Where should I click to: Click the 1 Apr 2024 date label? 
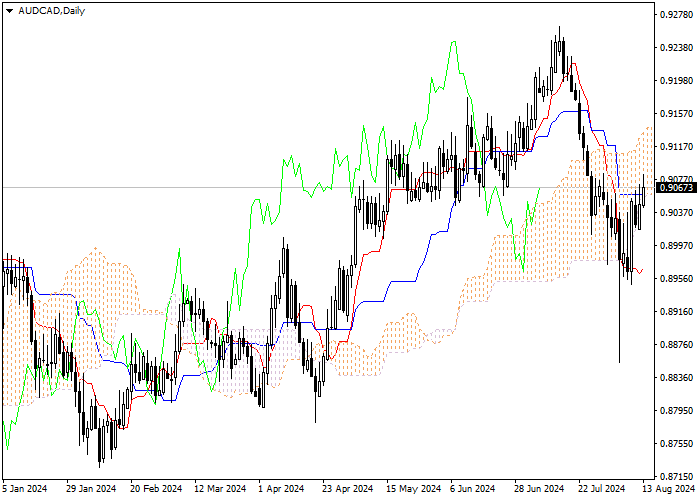pyautogui.click(x=282, y=488)
